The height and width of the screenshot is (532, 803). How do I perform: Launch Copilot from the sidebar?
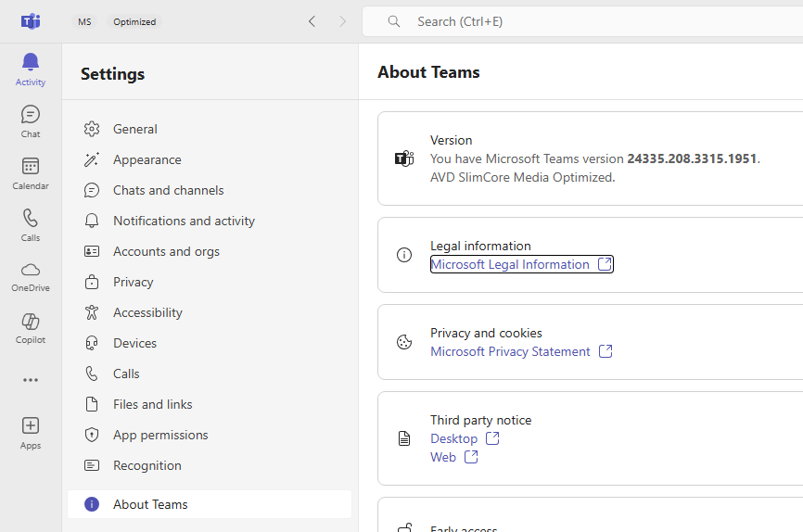point(31,327)
